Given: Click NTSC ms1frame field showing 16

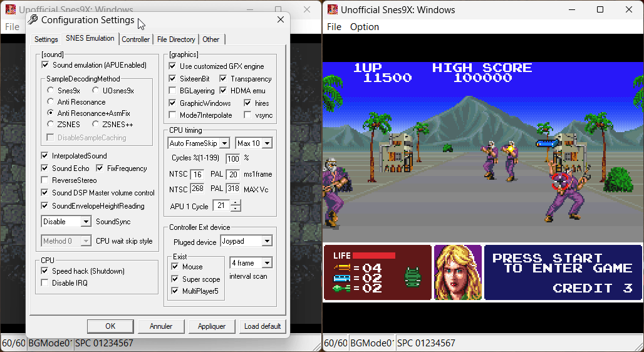Looking at the screenshot, I should click(197, 174).
